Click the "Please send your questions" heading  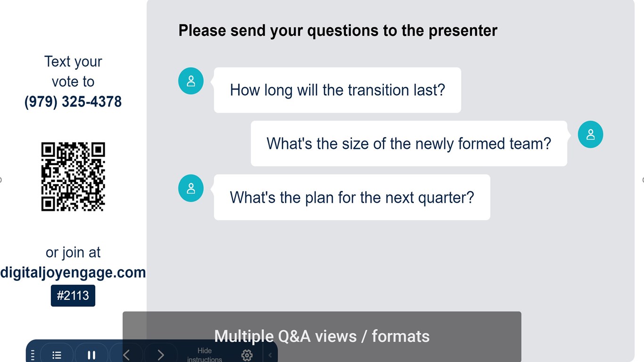[x=338, y=31]
